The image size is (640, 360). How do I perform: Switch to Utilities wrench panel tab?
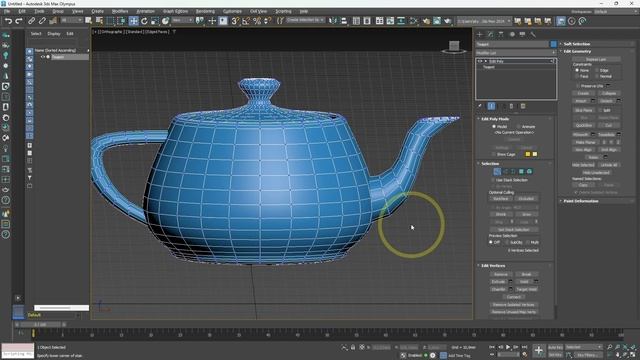[x=533, y=35]
